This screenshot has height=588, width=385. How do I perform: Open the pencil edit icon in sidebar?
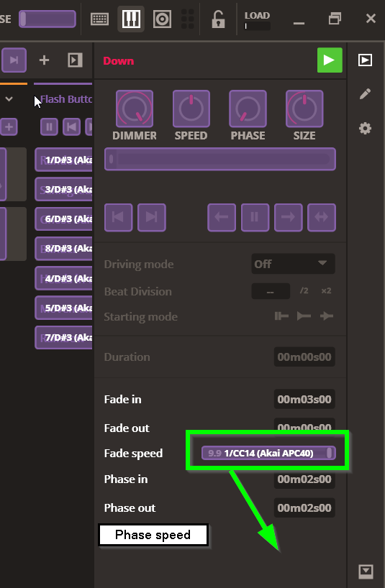pos(365,93)
